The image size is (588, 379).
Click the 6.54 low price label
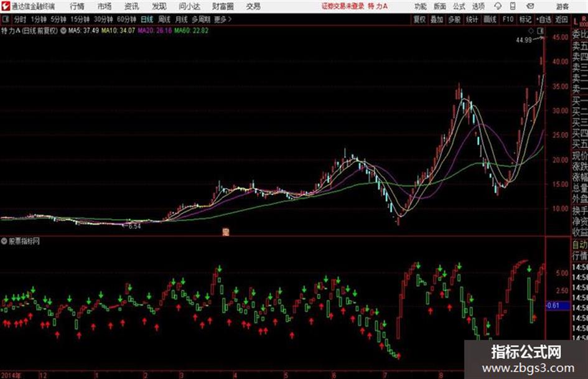tap(134, 227)
